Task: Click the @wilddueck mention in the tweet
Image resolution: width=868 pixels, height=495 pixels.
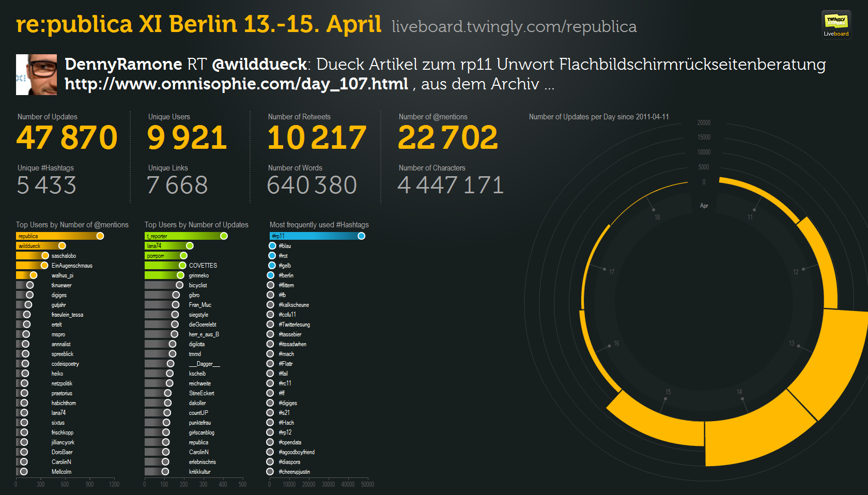Action: click(x=259, y=64)
